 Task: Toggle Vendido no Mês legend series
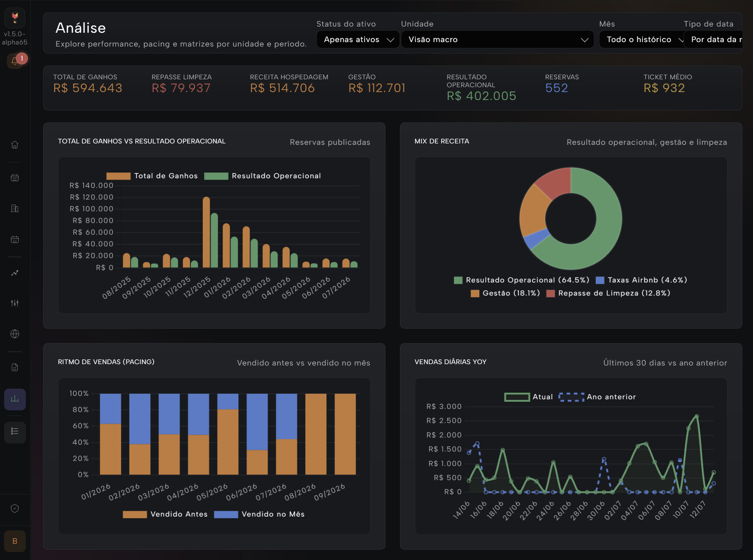tap(259, 514)
